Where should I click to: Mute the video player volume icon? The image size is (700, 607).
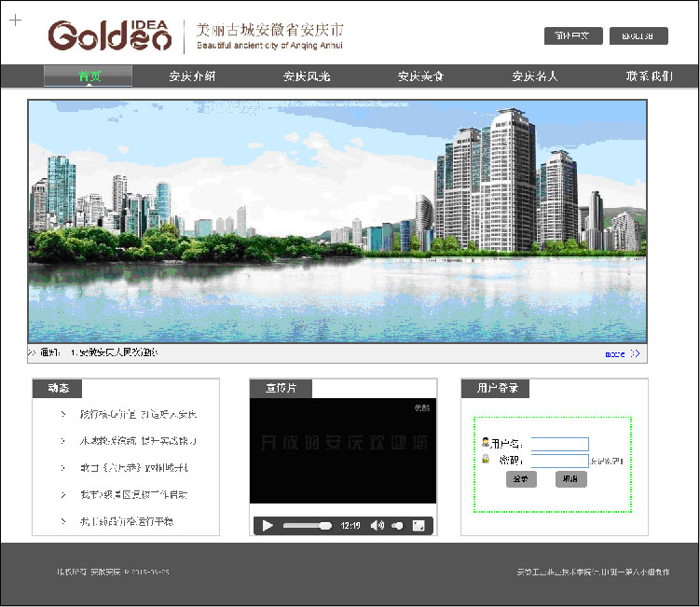(x=377, y=526)
